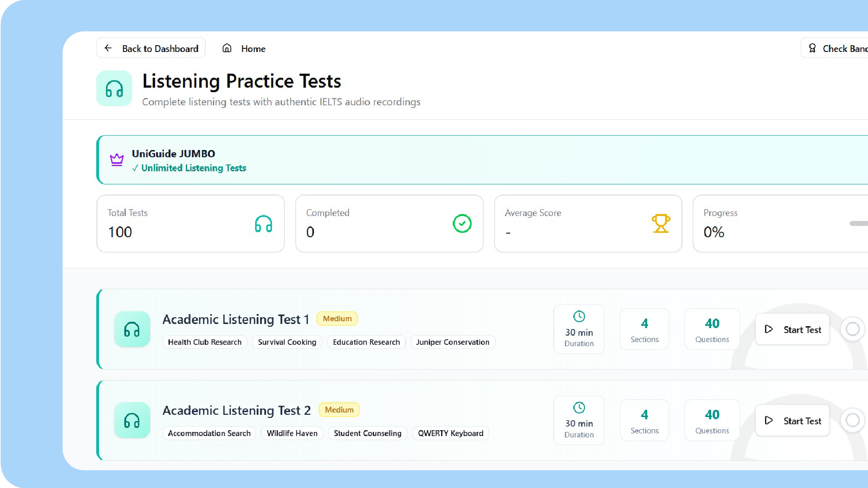
Task: Toggle the completion circle for Academic Listening Test 2
Action: tap(853, 420)
